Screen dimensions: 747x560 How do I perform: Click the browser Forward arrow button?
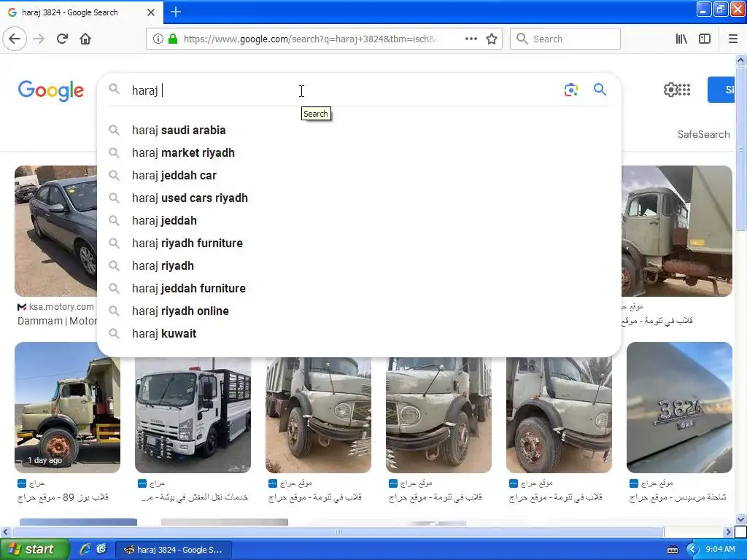click(39, 39)
